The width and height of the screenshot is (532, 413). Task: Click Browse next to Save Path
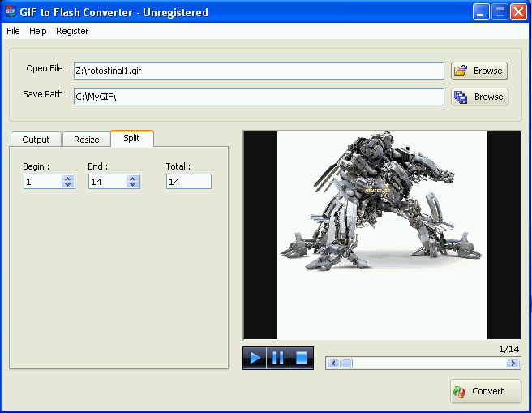click(x=479, y=97)
